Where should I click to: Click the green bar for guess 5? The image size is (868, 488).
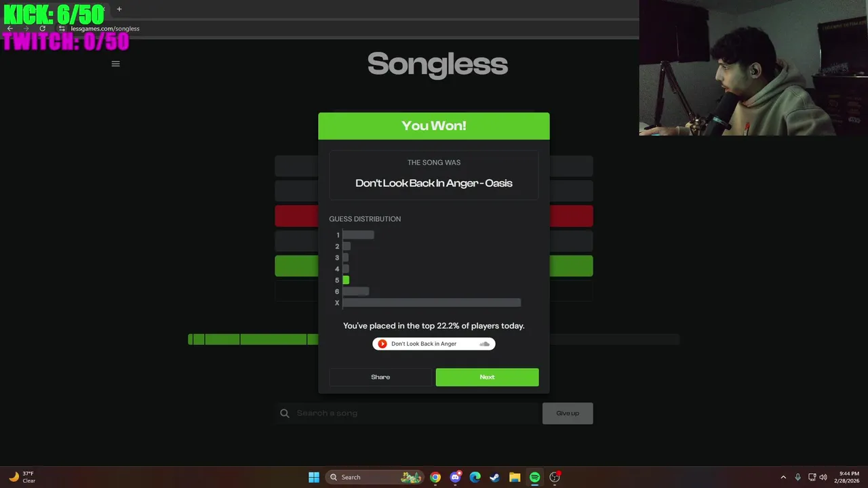(x=346, y=280)
